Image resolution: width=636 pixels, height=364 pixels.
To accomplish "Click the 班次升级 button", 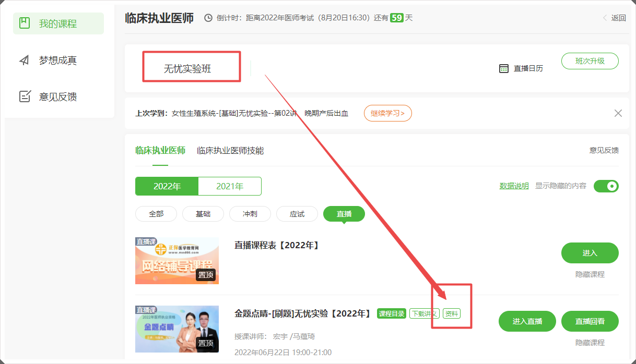I will click(590, 61).
